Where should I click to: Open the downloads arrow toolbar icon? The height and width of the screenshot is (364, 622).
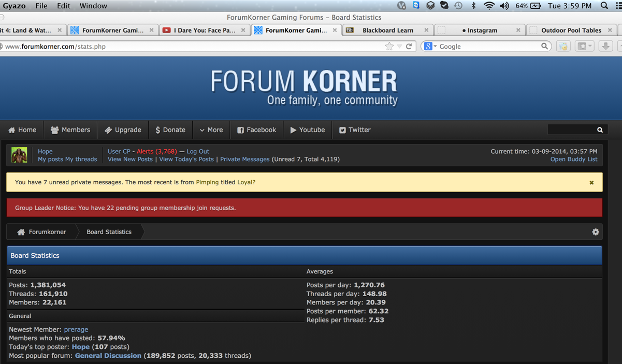coord(605,46)
